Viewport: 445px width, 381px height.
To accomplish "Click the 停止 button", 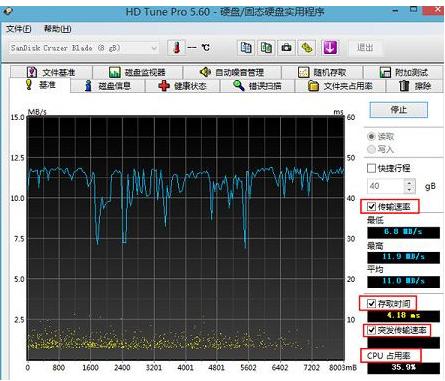I will pos(399,110).
